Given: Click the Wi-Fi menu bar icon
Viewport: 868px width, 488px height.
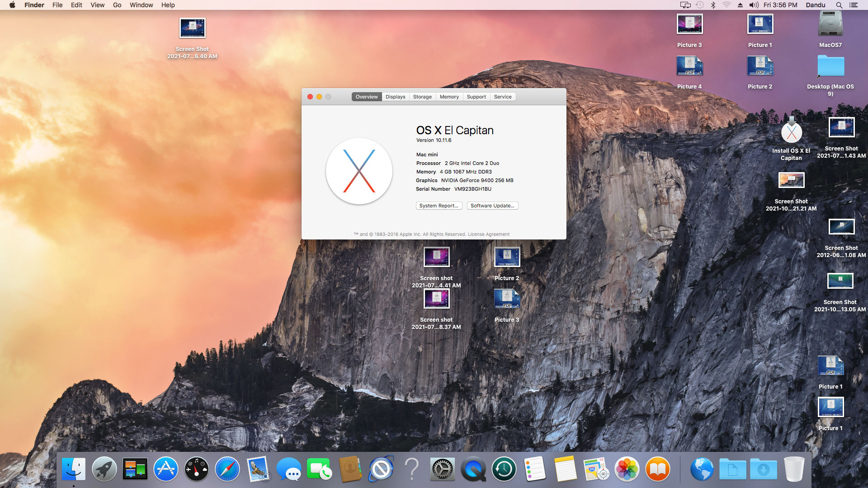Looking at the screenshot, I should pyautogui.click(x=726, y=5).
